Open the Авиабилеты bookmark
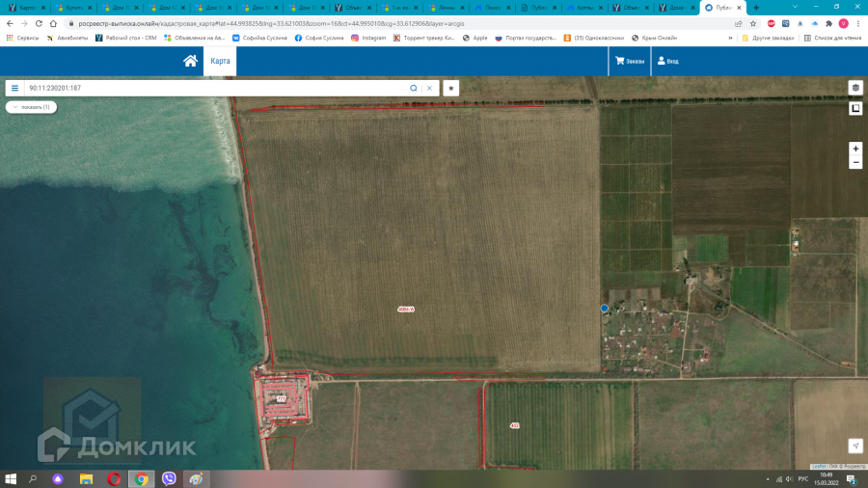 (67, 39)
